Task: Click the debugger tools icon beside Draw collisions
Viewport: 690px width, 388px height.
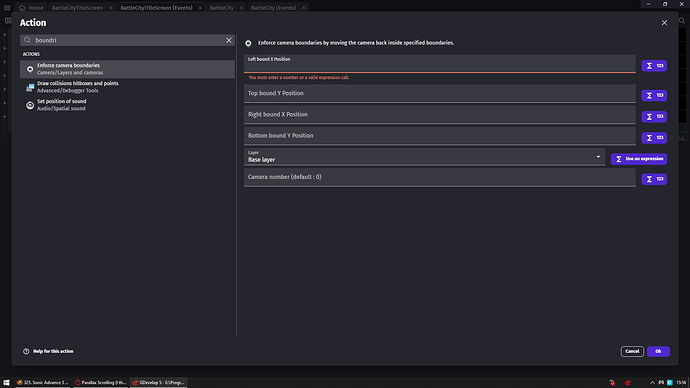Action: [x=30, y=87]
